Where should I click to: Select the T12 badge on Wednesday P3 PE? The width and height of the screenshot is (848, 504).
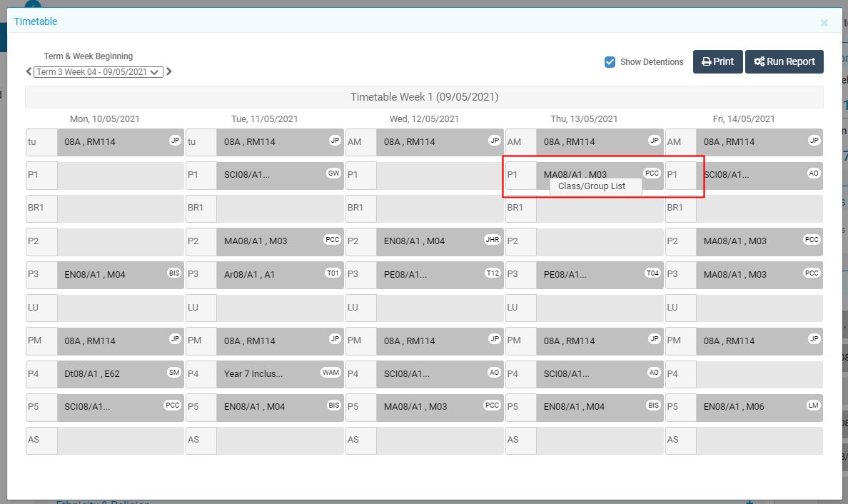[x=492, y=273]
